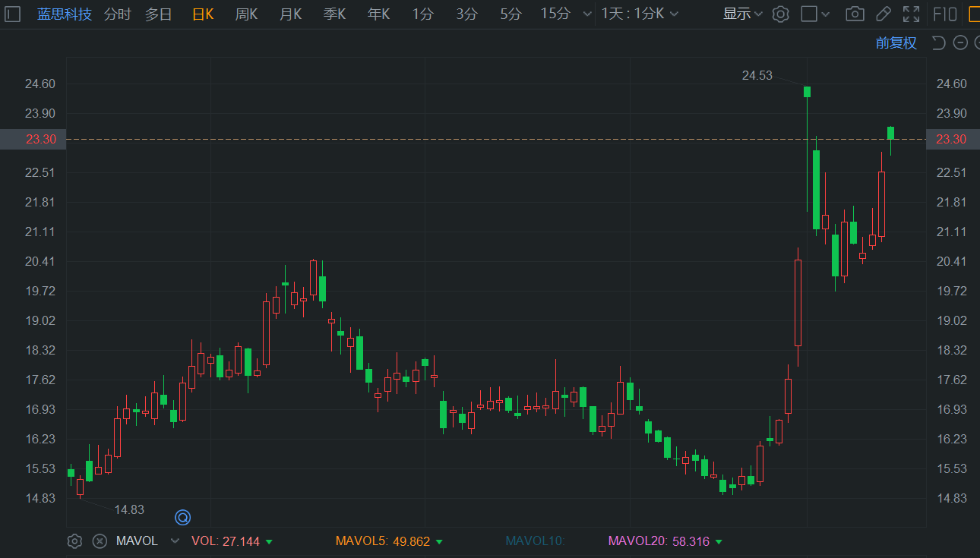Image resolution: width=980 pixels, height=558 pixels.
Task: Click the left axis 23.30 price tag
Action: point(33,139)
